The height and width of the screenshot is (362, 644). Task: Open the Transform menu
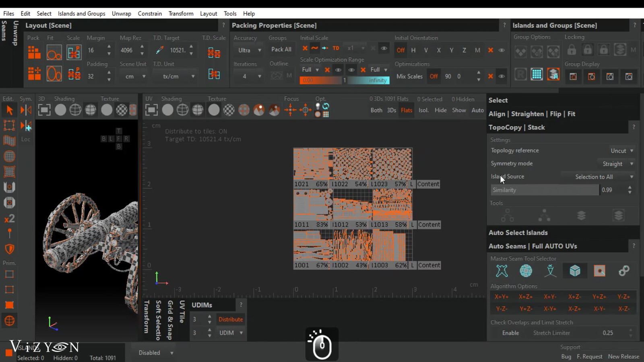pos(181,13)
